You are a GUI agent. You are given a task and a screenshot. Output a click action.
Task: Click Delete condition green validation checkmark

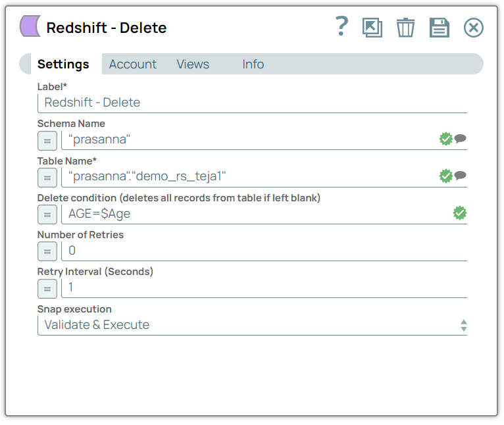pyautogui.click(x=460, y=213)
